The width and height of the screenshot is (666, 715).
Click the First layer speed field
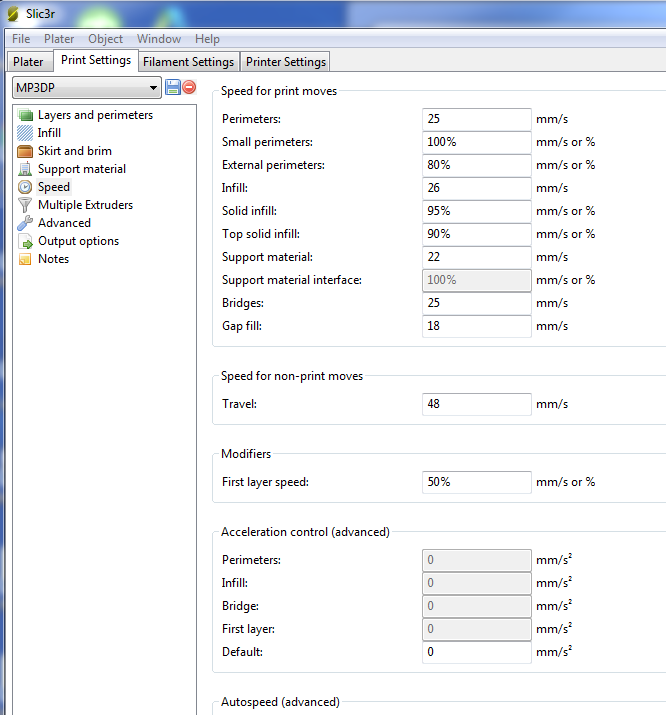pyautogui.click(x=476, y=482)
